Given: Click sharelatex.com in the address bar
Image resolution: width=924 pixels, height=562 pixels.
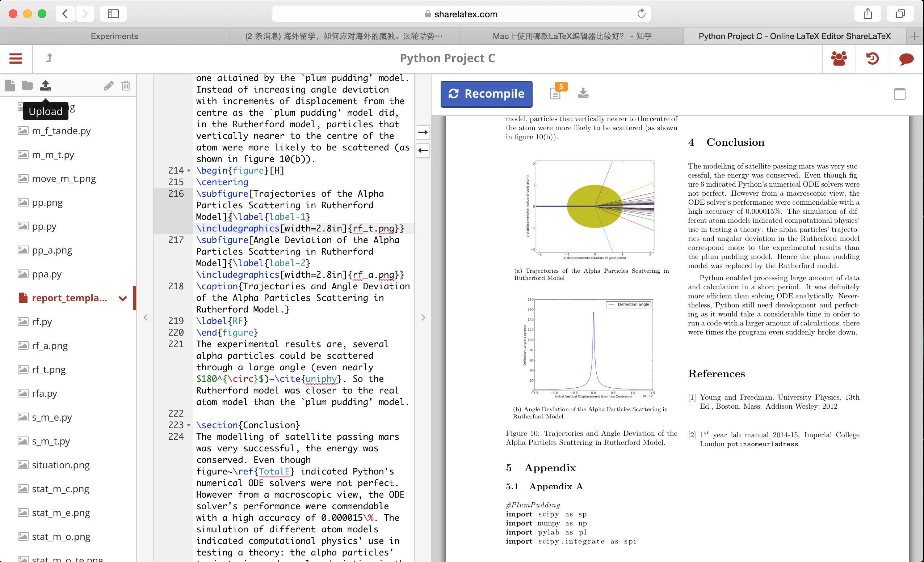Looking at the screenshot, I should click(x=461, y=14).
